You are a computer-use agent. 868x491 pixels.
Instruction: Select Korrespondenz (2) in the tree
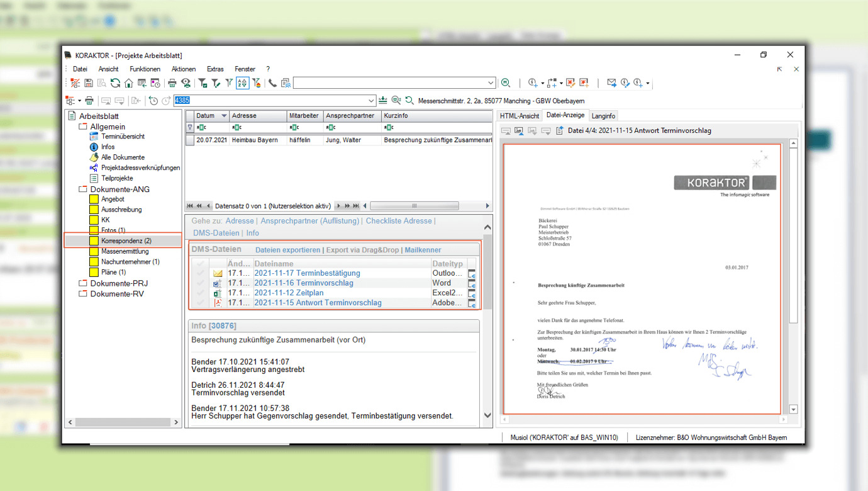[126, 240]
